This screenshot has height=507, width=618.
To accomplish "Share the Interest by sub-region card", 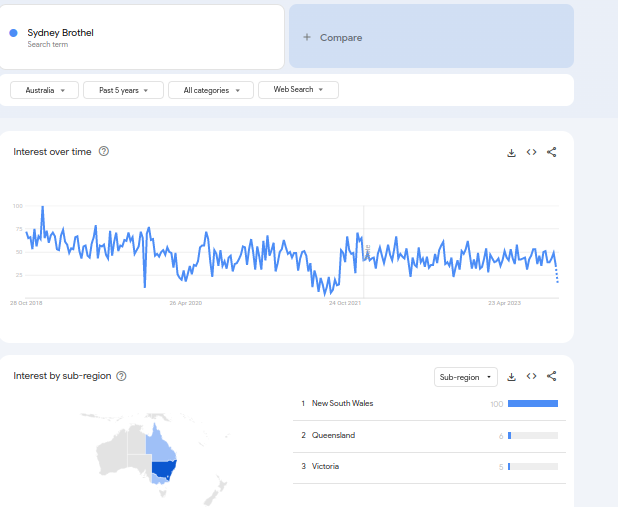I will 552,377.
